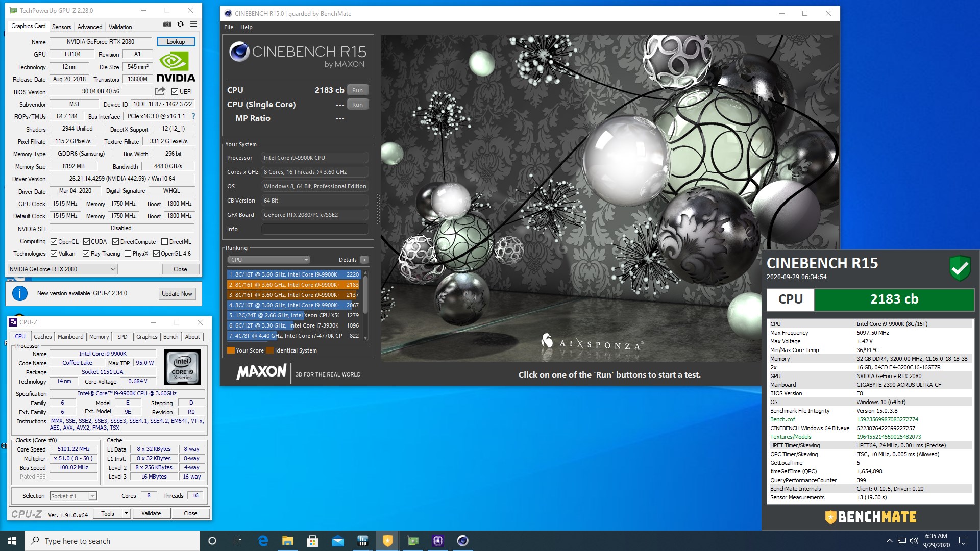Click Update Now for GPU-Z
This screenshot has height=551, width=980.
(177, 294)
